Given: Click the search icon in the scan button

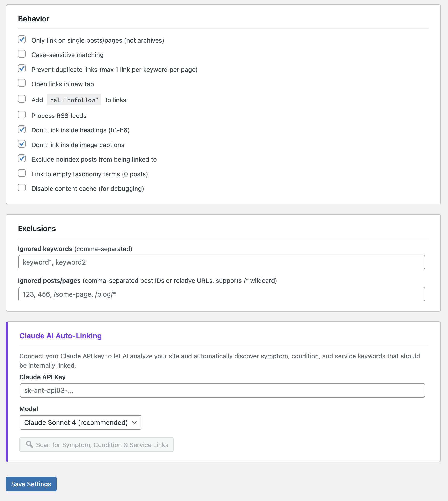Looking at the screenshot, I should [x=29, y=445].
